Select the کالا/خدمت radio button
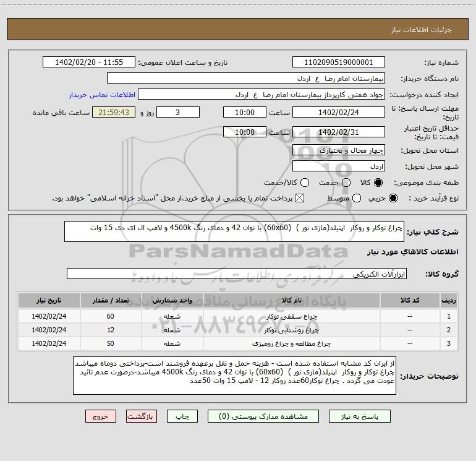The width and height of the screenshot is (476, 461). 305,183
